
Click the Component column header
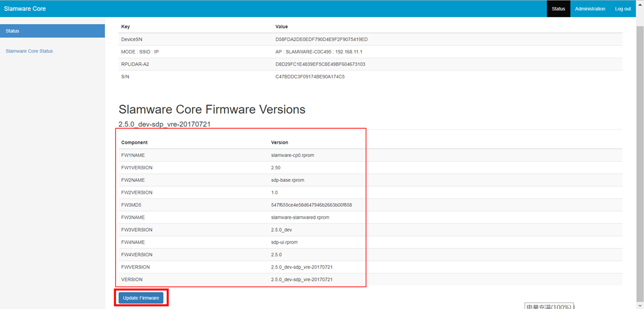tap(134, 143)
